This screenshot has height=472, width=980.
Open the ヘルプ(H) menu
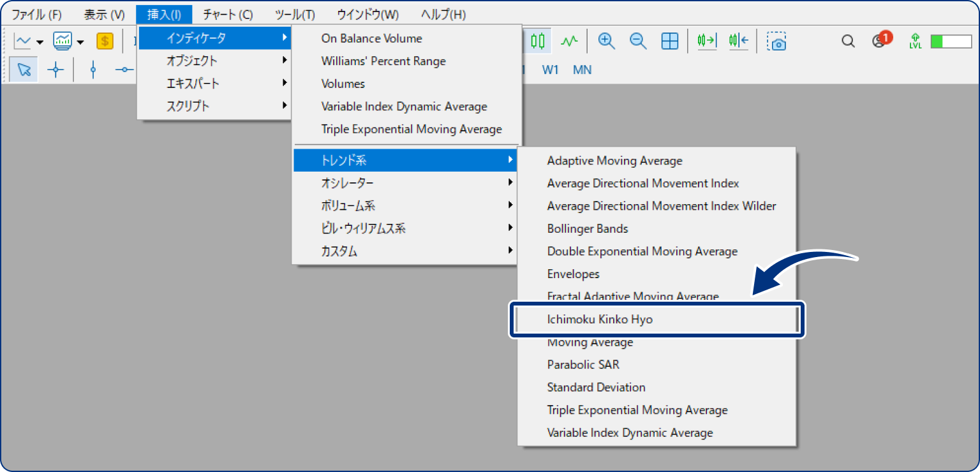(443, 14)
